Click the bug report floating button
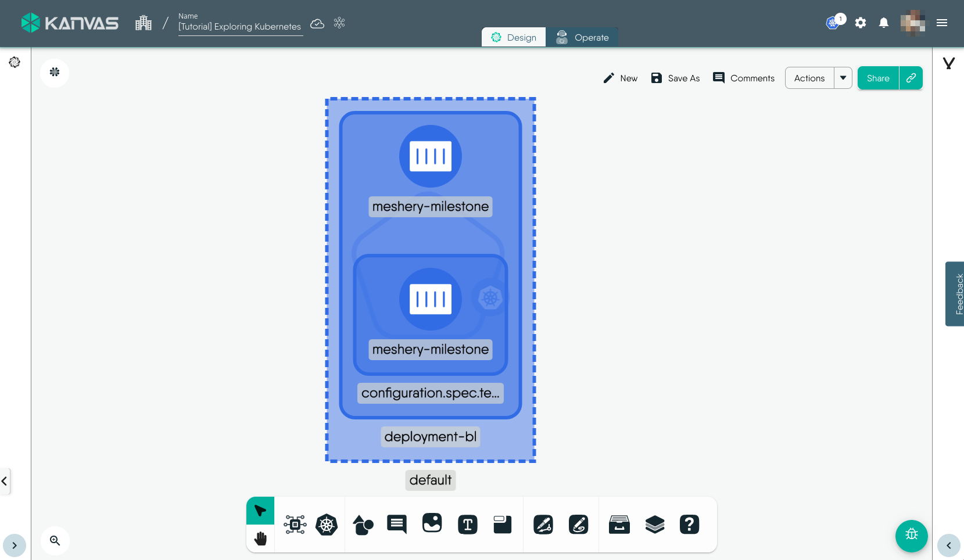964x560 pixels. click(x=911, y=536)
